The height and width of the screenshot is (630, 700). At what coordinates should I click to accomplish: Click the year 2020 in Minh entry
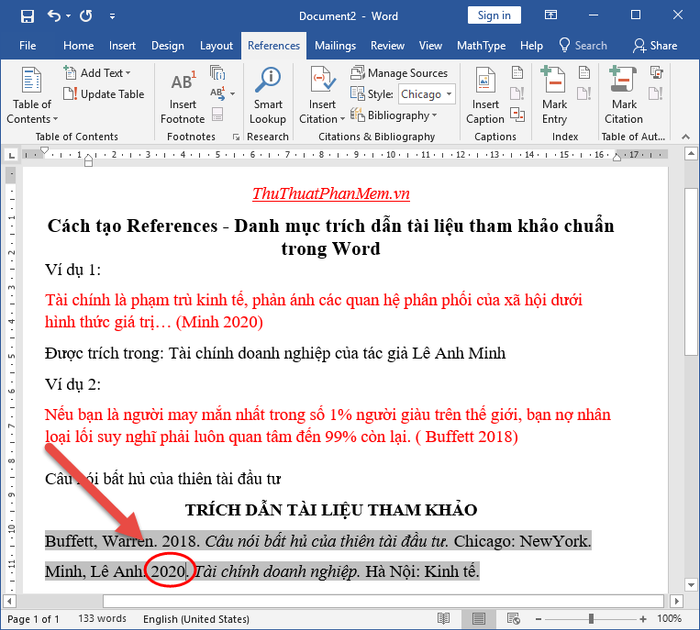[x=168, y=572]
